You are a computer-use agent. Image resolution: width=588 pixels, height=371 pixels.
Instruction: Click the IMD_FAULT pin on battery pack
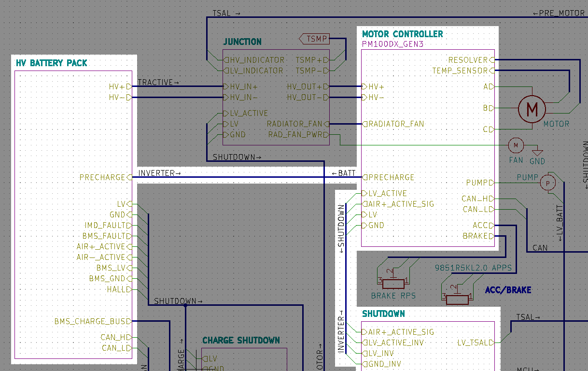click(105, 226)
